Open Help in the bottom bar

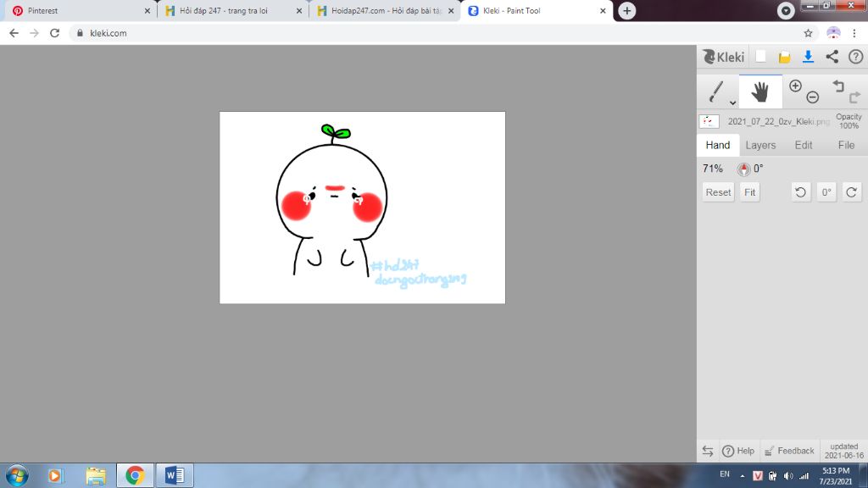pyautogui.click(x=738, y=451)
